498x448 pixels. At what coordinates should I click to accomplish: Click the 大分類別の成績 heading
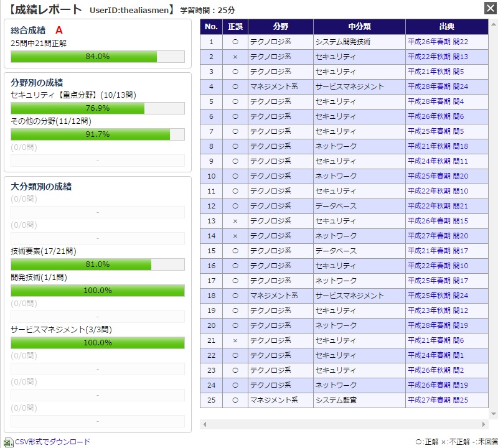pyautogui.click(x=41, y=187)
